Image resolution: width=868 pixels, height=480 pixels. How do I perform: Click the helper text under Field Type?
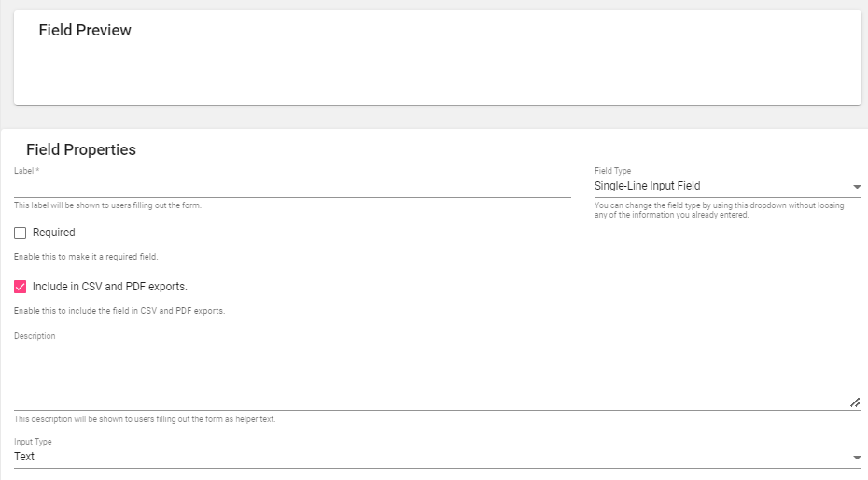(719, 210)
